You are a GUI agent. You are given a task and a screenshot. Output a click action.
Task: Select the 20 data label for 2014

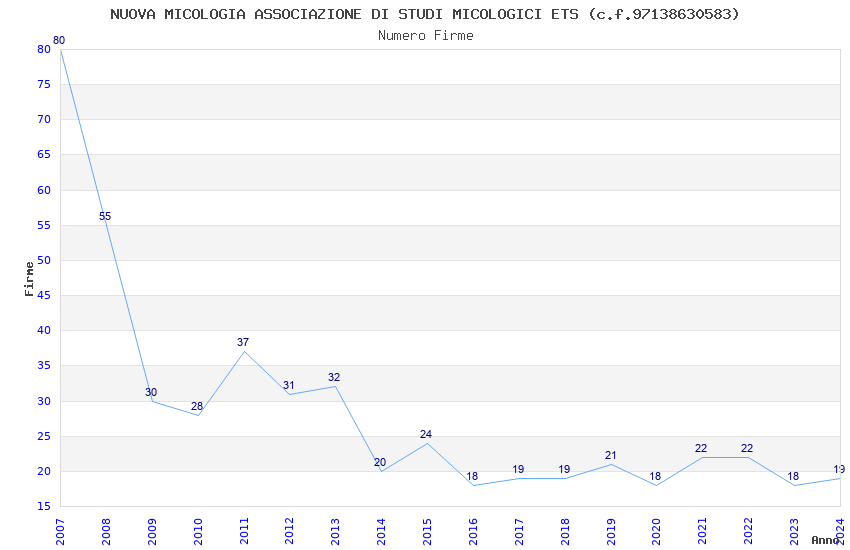point(380,462)
